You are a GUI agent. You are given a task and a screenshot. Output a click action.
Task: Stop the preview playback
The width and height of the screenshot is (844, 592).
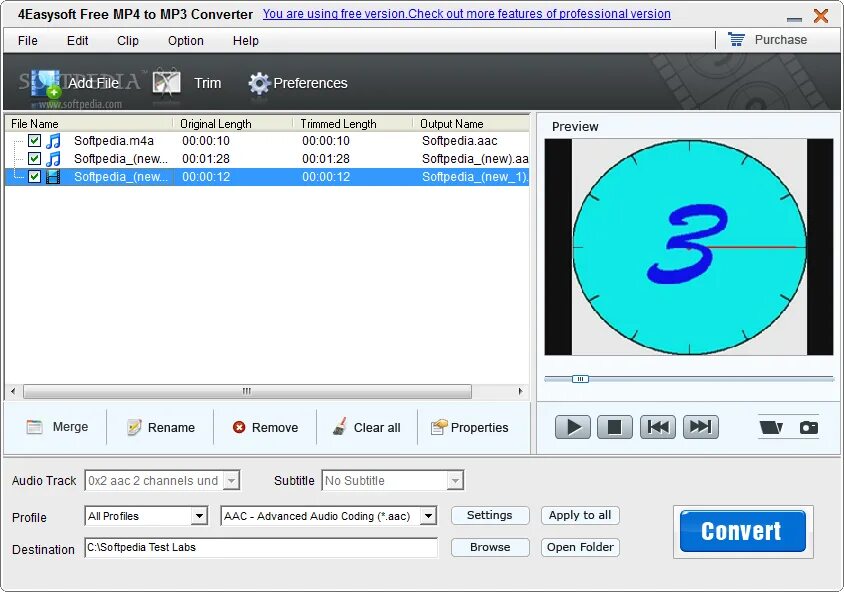(x=615, y=427)
